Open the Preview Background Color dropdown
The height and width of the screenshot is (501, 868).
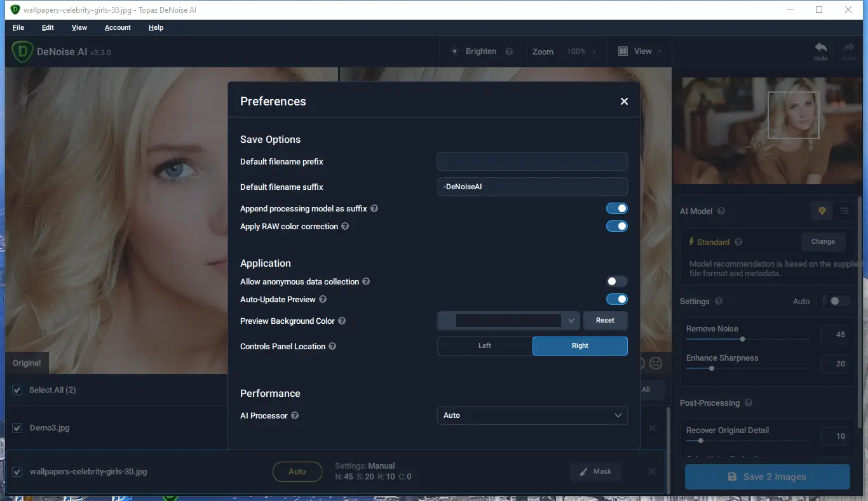coord(508,321)
